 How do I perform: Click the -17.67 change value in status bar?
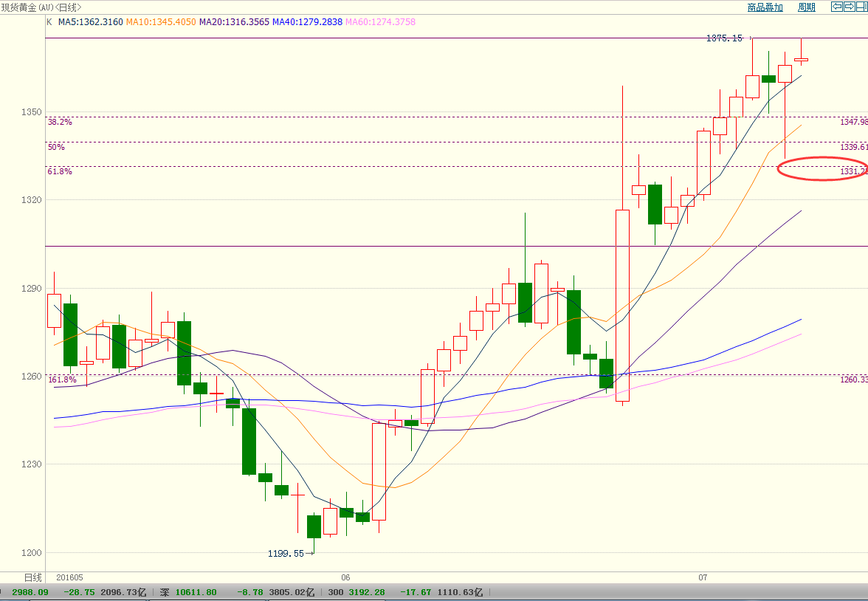click(x=414, y=592)
